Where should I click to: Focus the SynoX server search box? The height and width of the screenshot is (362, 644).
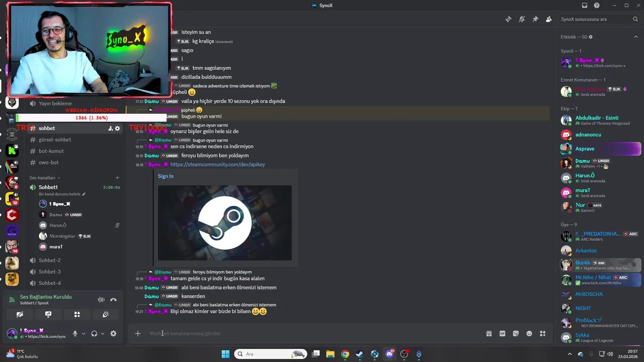[x=599, y=19]
